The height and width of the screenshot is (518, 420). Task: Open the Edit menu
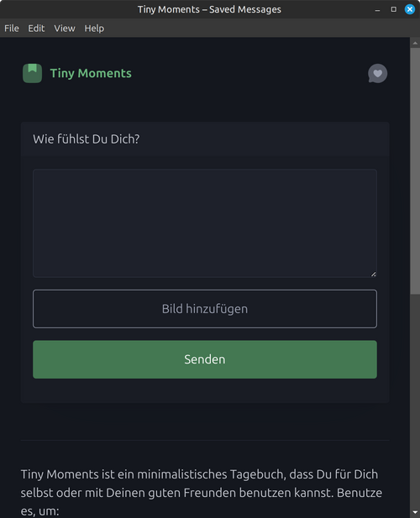click(x=36, y=29)
